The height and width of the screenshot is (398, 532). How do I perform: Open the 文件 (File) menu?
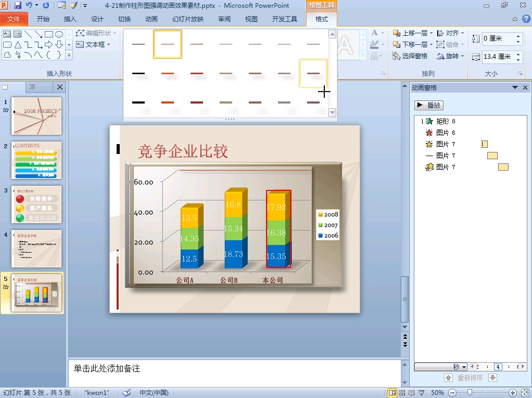tap(14, 19)
